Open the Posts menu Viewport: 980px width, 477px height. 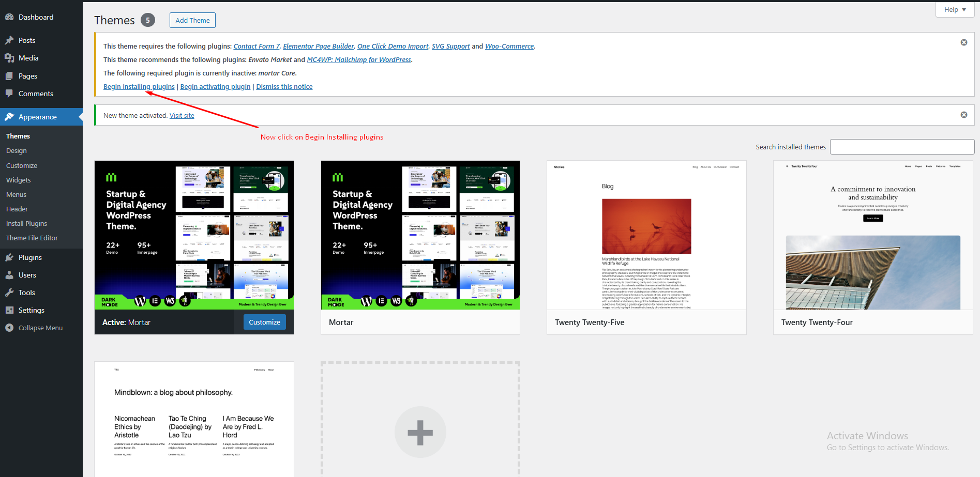(x=27, y=40)
